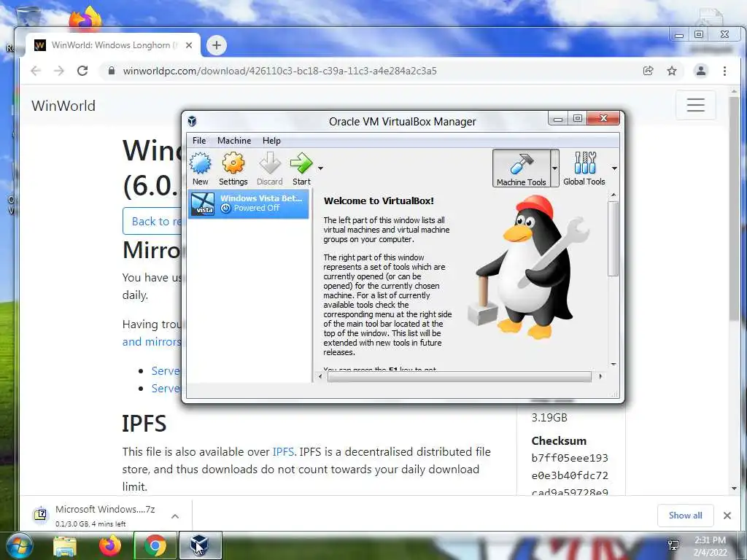Open Chrome's three-dot menu
Screen dimensions: 747x560
(x=724, y=71)
